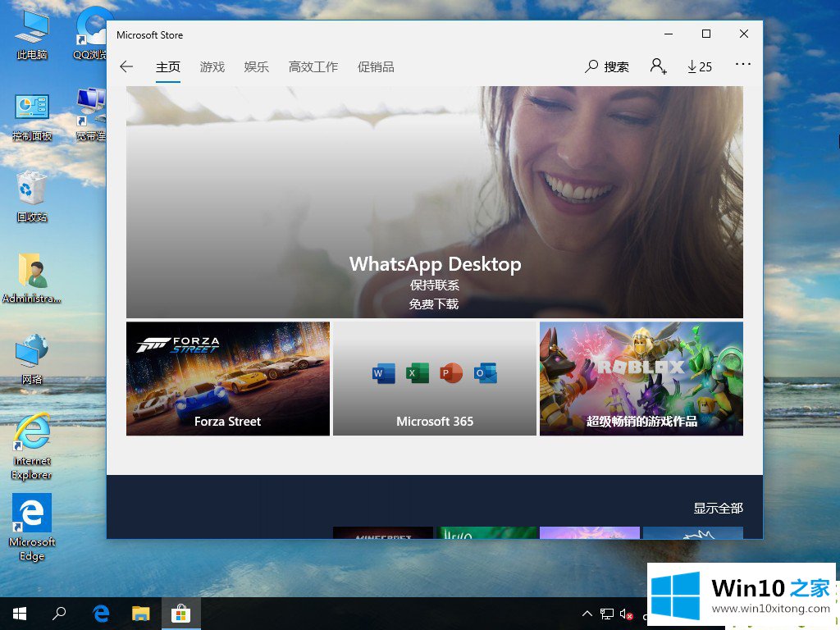The height and width of the screenshot is (630, 840).
Task: Click the PowerPoint icon in Microsoft 365 tile
Action: click(451, 373)
